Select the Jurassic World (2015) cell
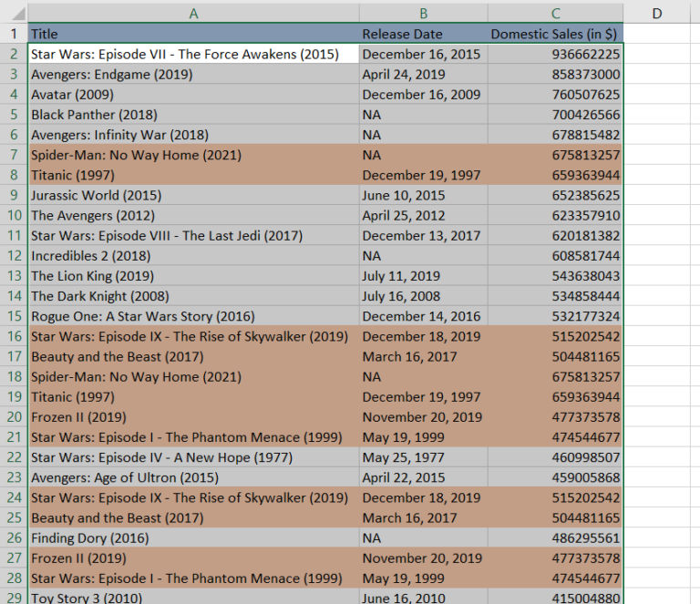Viewport: 700px width, 604px height. tap(192, 195)
